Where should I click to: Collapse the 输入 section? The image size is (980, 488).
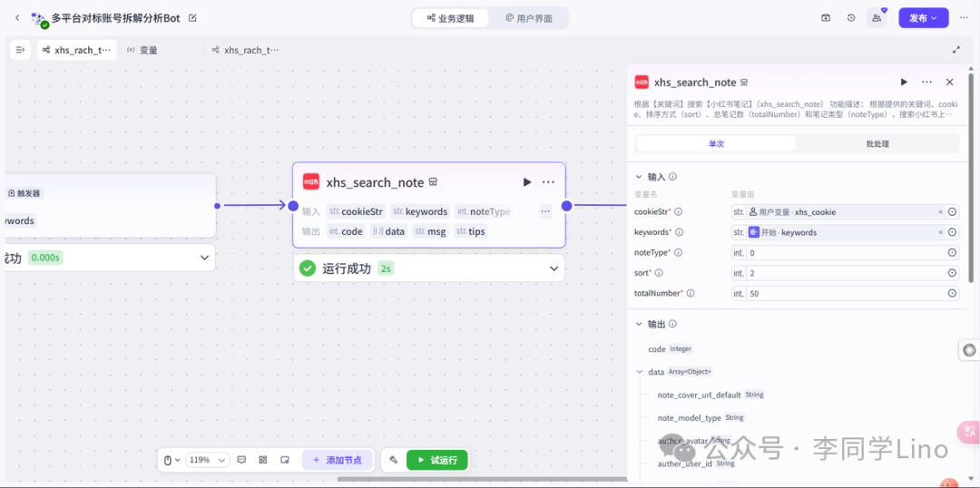638,177
